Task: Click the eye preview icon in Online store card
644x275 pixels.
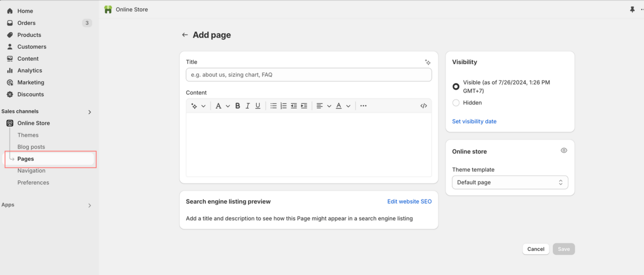Action: tap(564, 151)
